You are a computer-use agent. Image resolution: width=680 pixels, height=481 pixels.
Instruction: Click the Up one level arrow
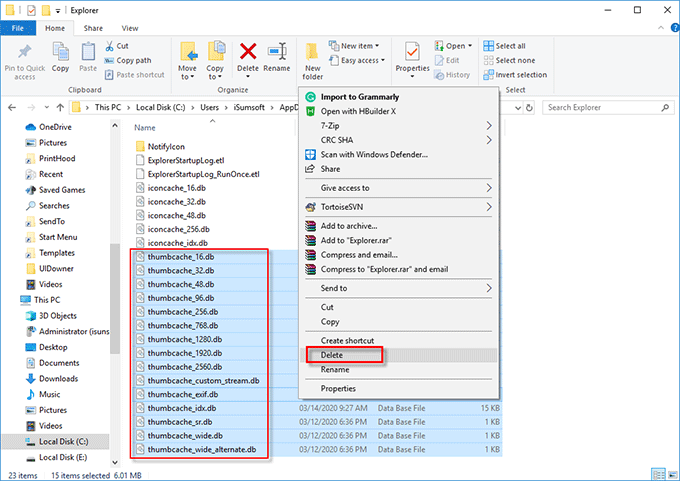pyautogui.click(x=60, y=108)
